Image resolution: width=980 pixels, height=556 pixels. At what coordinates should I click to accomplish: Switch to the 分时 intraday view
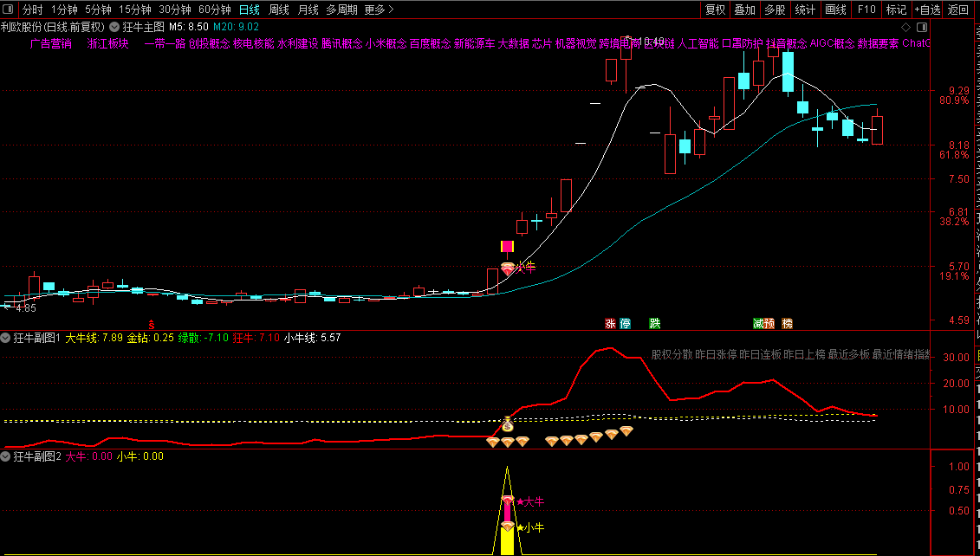point(33,10)
